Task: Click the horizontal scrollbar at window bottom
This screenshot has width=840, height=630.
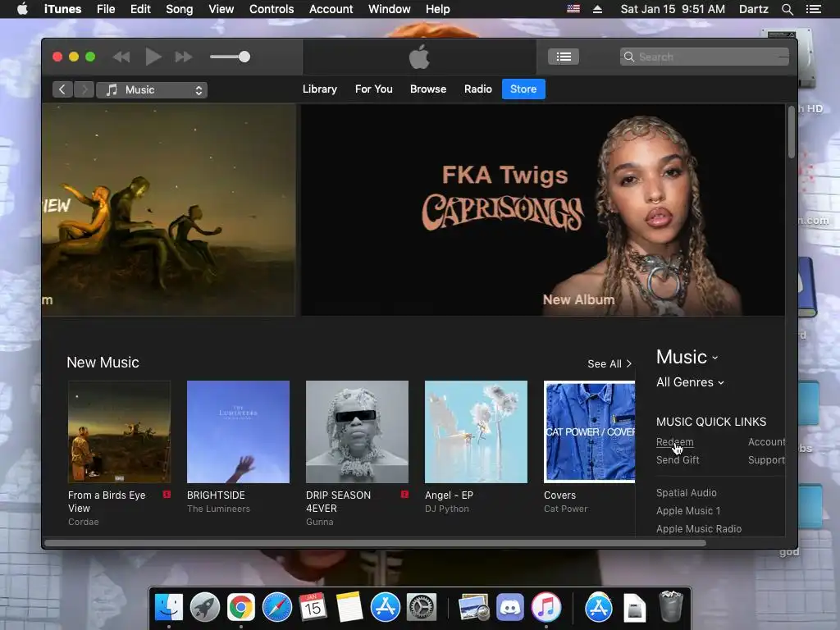Action: tap(375, 543)
